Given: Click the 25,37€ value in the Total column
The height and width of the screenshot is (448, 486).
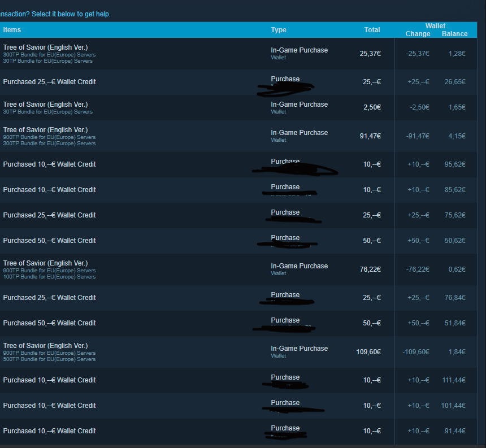Looking at the screenshot, I should [370, 54].
